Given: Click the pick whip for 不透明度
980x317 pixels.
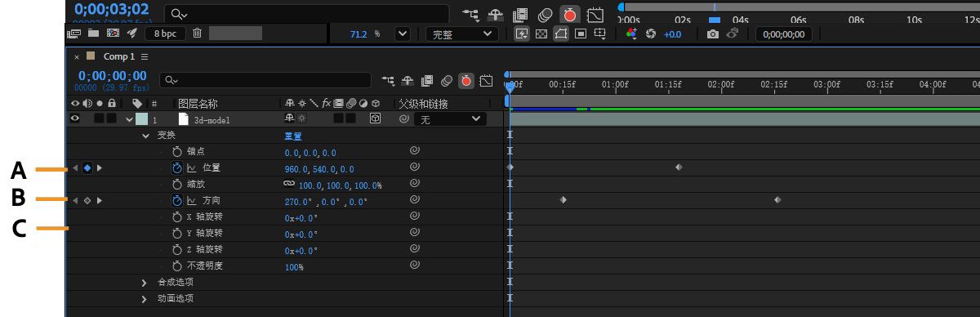Looking at the screenshot, I should point(414,266).
